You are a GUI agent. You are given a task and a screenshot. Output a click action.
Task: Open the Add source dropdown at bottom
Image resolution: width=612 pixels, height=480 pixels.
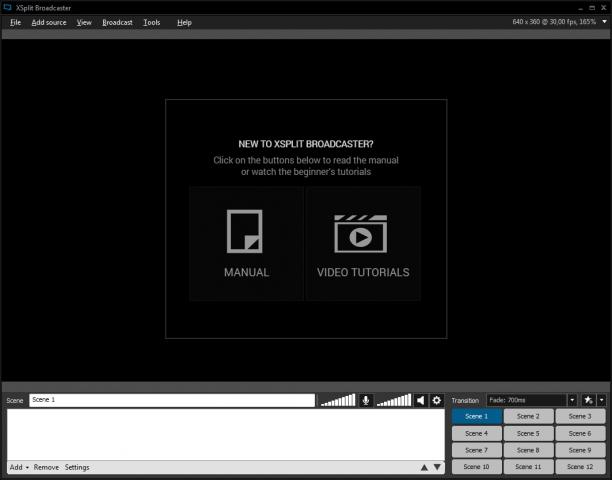pyautogui.click(x=19, y=467)
